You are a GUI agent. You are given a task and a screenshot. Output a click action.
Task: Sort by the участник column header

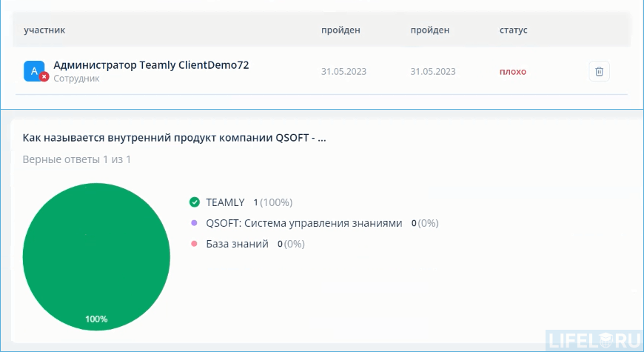44,30
